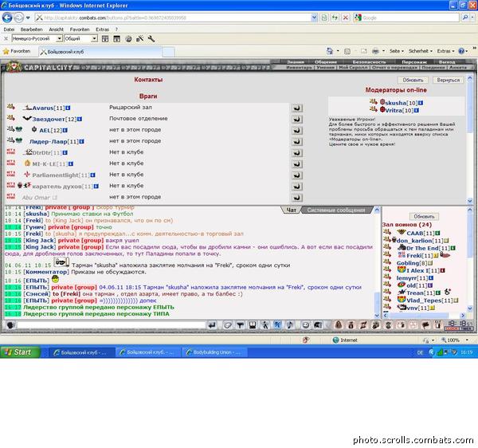The height and width of the screenshot is (448, 478).
Task: Open the info icon next to skusha[10]
Action: (x=421, y=103)
